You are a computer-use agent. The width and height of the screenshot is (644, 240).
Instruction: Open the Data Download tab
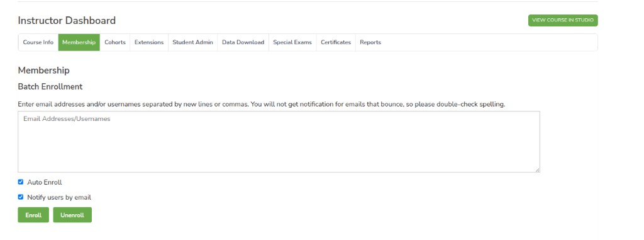click(x=243, y=42)
